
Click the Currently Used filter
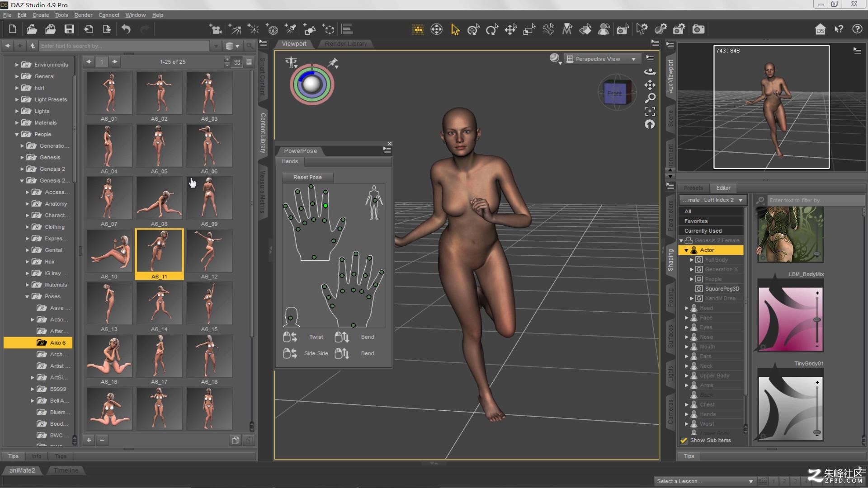[711, 231]
